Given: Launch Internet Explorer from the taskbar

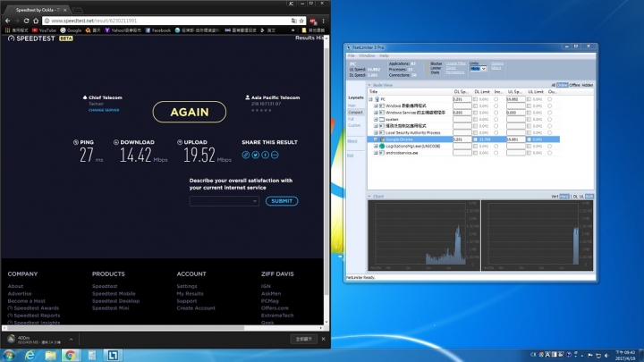Looking at the screenshot, I should (30, 355).
